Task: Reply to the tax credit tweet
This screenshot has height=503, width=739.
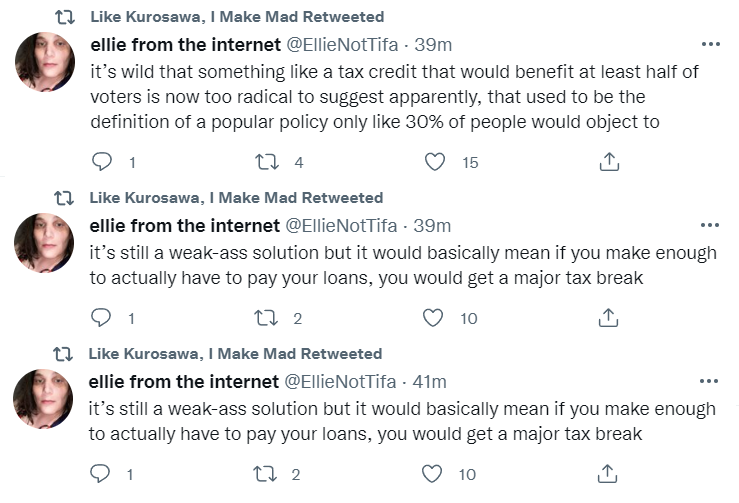Action: [102, 162]
